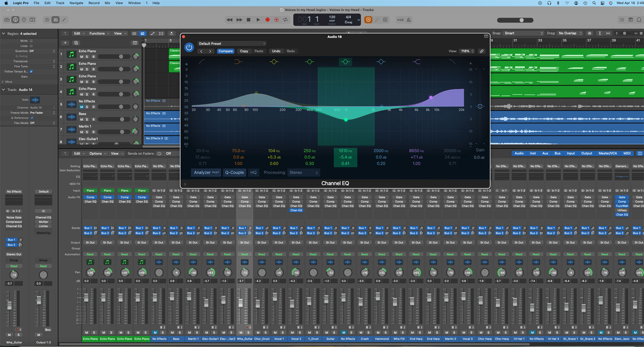Toggle the Analyzer button in Channel EQ
This screenshot has width=644, height=347.
point(207,173)
